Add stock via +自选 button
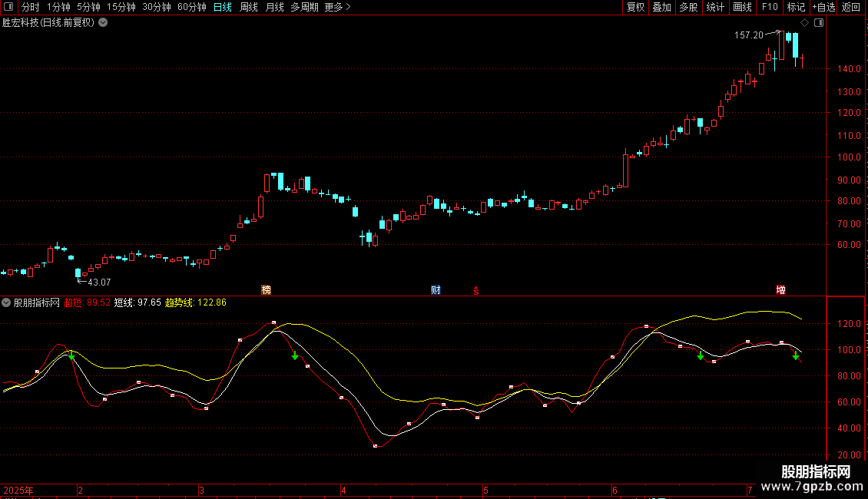This screenshot has width=868, height=499. 823,7
